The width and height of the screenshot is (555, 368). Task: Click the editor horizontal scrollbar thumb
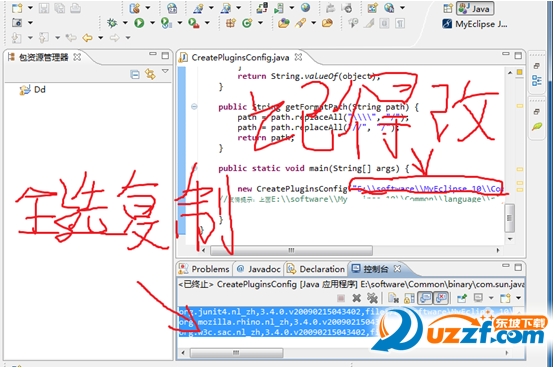291,251
